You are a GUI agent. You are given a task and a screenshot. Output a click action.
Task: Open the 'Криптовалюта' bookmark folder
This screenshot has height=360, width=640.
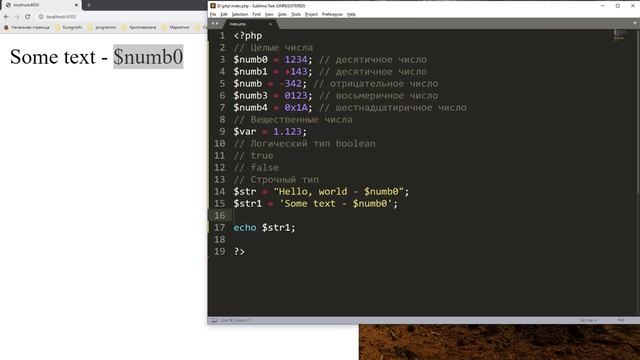coord(139,27)
